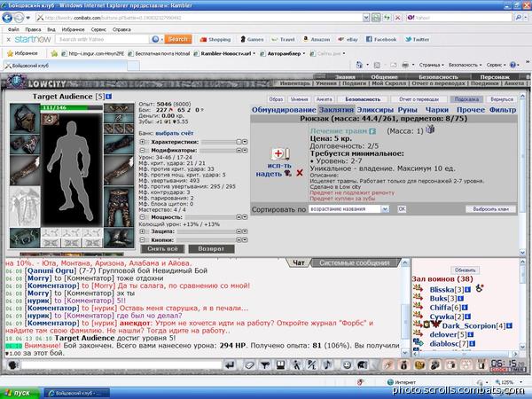Move Модификаторы section down with arrow
Image resolution: width=532 pixels, height=399 pixels.
(x=245, y=150)
